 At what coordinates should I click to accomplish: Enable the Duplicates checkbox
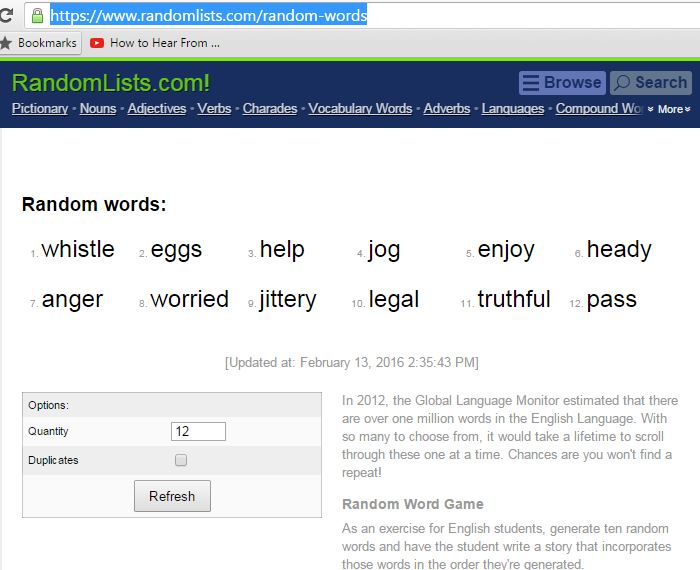tap(181, 460)
